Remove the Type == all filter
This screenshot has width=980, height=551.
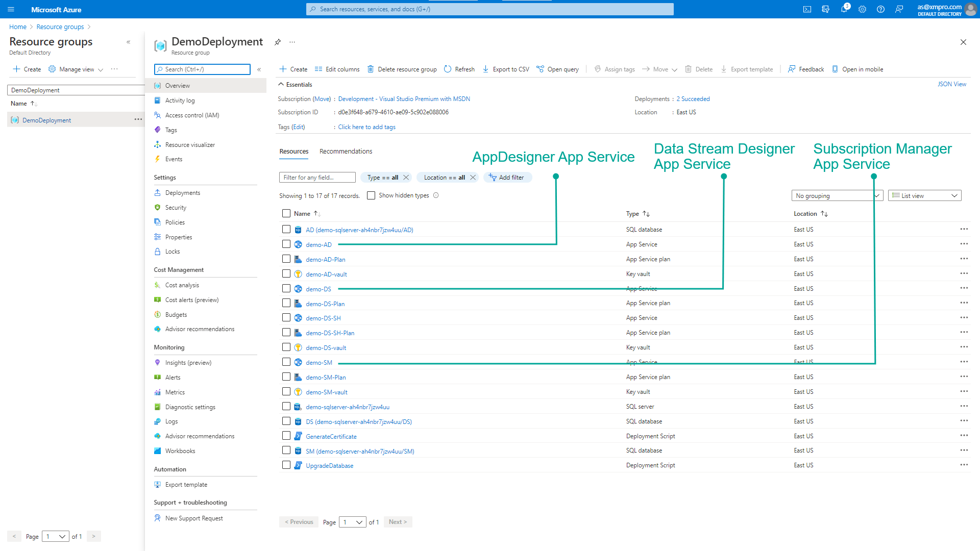(x=406, y=178)
